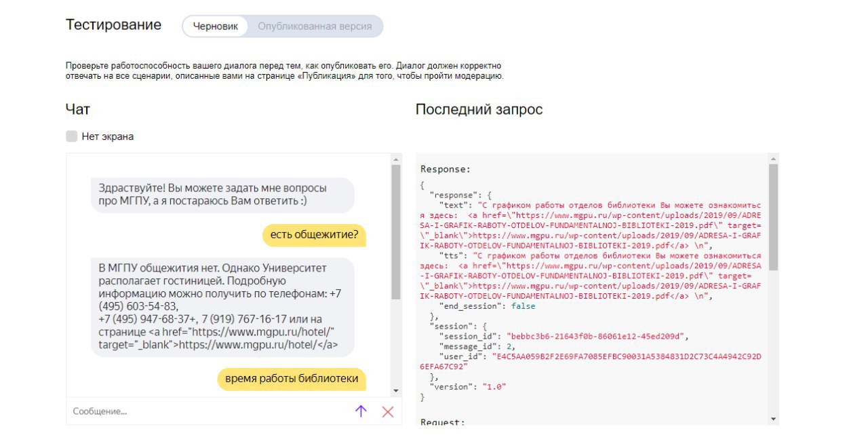Click the 'время работы библиотеки' message bubble
This screenshot has height=448, width=868.
tap(292, 379)
